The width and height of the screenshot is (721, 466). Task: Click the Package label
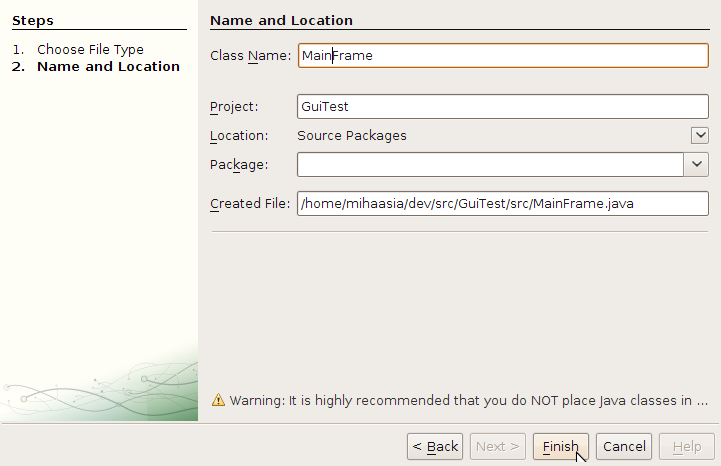239,165
